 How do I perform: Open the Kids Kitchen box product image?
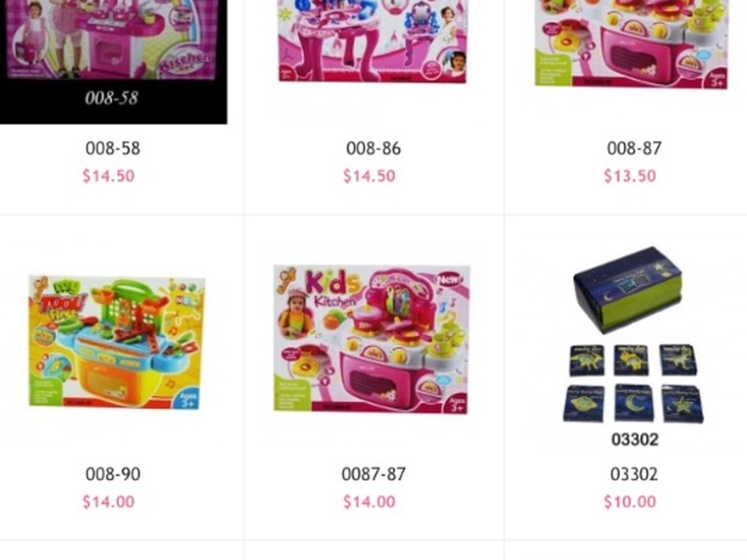[x=372, y=338]
